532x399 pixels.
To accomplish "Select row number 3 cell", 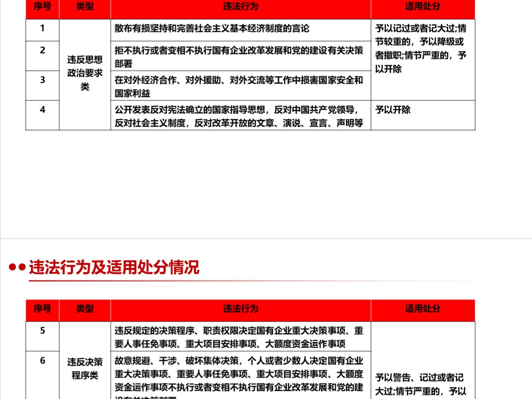I will (43, 86).
